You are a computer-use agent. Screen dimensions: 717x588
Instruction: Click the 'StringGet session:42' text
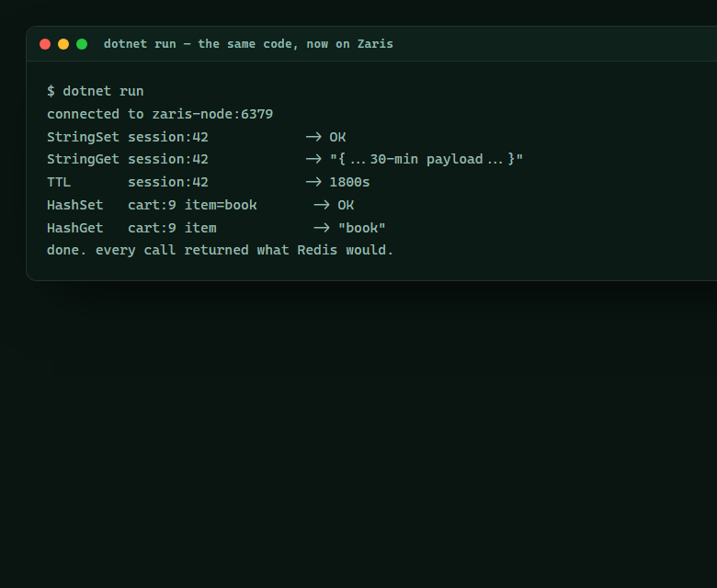click(x=128, y=159)
